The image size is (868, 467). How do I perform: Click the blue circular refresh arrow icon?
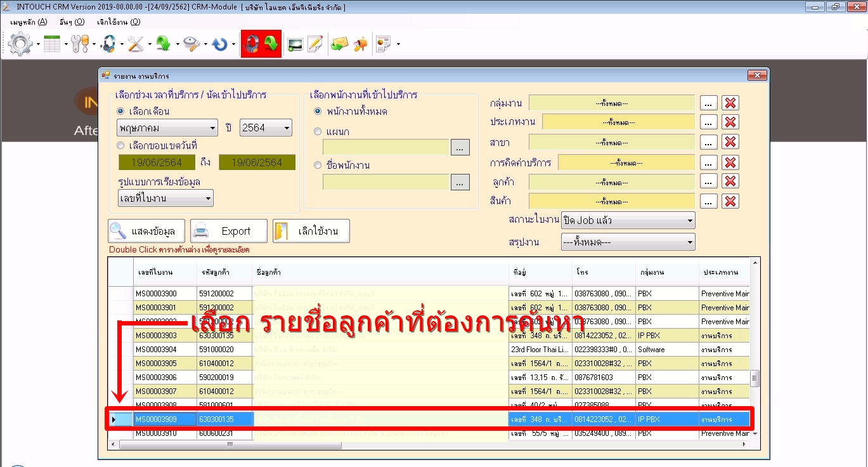220,44
